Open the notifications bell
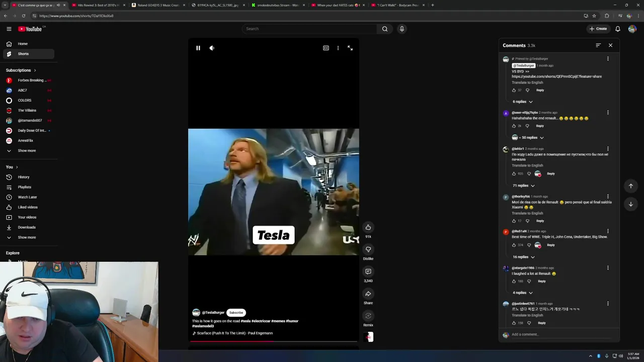644x362 pixels. pos(618,29)
